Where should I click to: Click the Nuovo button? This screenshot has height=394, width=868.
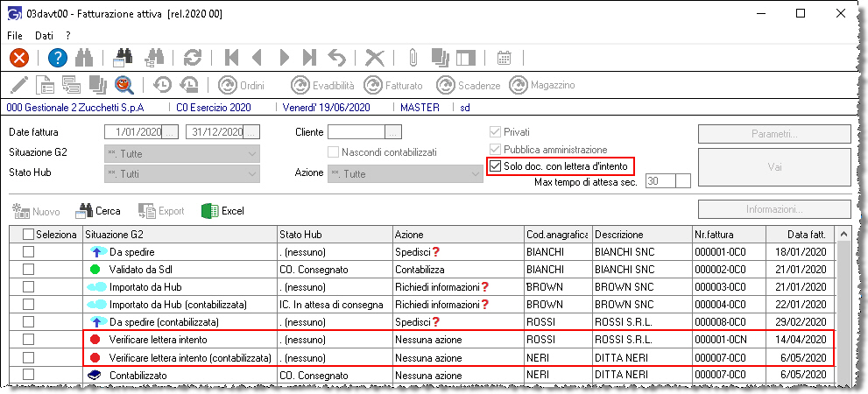tap(35, 211)
